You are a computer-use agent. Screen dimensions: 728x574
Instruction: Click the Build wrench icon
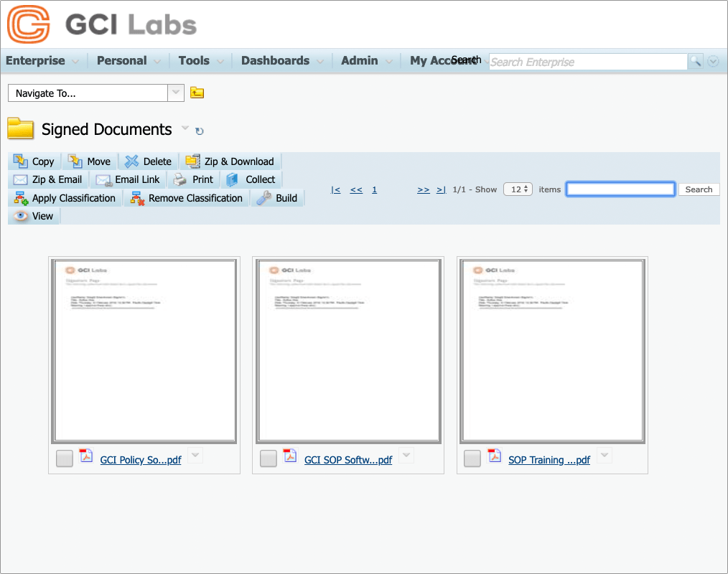263,198
